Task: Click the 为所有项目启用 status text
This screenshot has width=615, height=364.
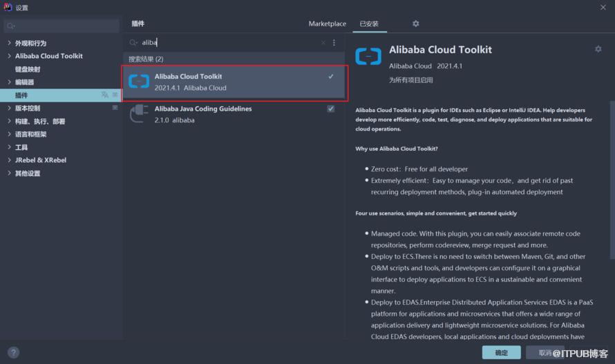Action: [411, 80]
